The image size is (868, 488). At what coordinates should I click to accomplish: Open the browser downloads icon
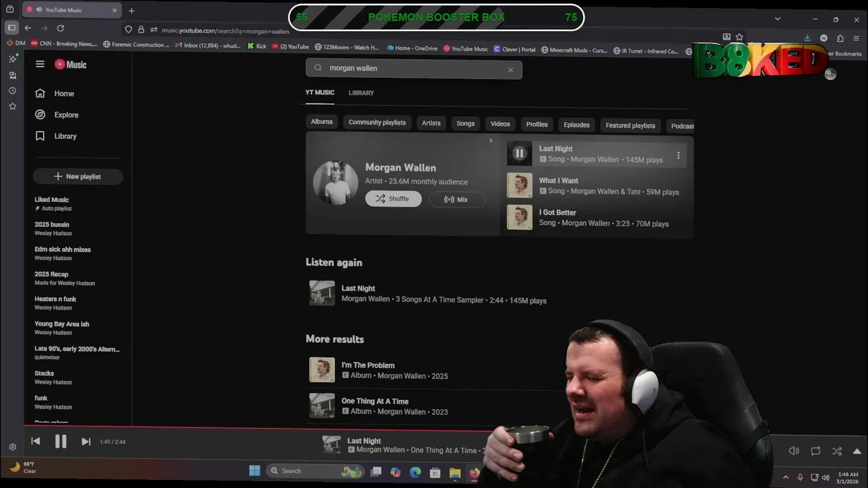pos(808,39)
